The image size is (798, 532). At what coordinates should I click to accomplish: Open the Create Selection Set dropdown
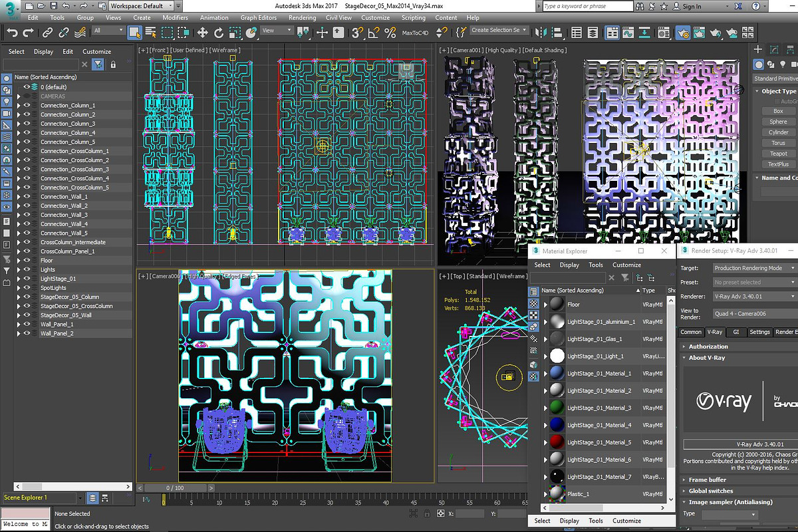499,30
